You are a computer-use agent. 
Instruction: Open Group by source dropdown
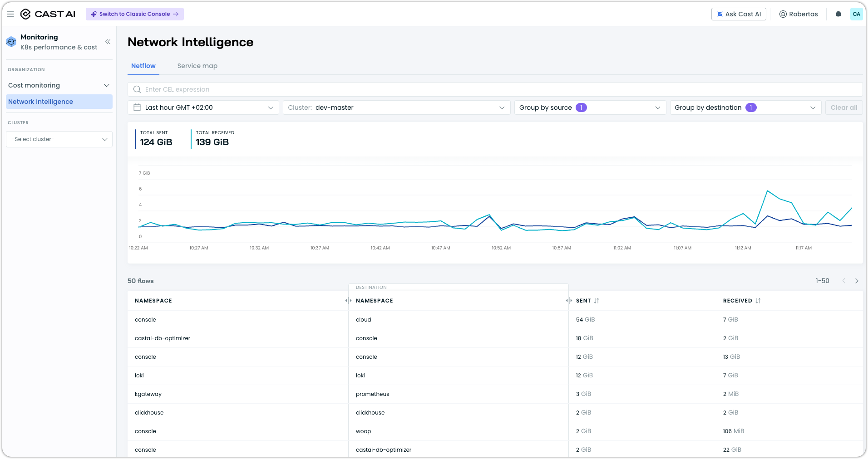click(590, 107)
